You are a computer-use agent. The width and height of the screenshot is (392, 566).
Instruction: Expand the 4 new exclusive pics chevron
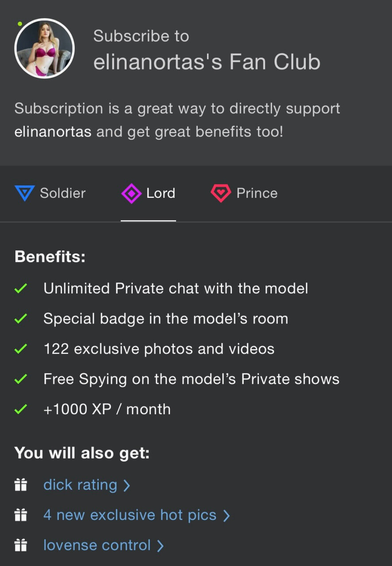click(226, 516)
